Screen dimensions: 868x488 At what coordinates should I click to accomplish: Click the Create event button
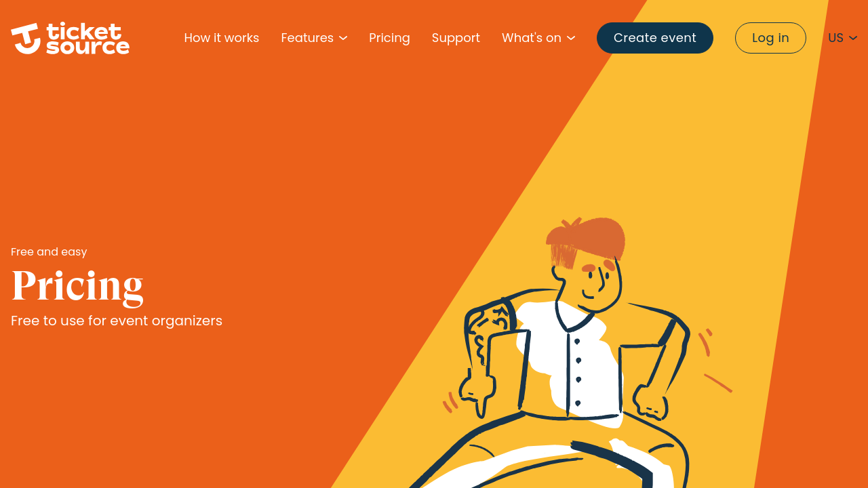click(x=655, y=38)
